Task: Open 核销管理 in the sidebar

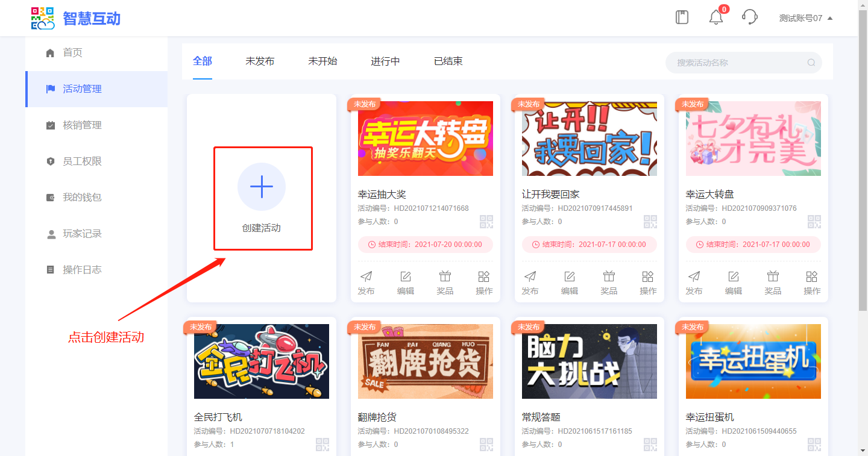Action: (x=82, y=125)
